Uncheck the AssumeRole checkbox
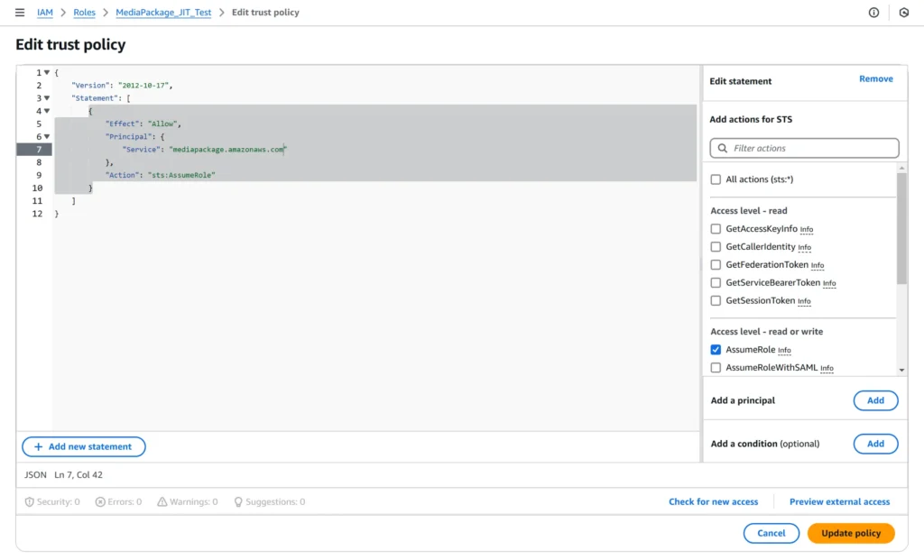Image resolution: width=924 pixels, height=560 pixels. point(716,350)
